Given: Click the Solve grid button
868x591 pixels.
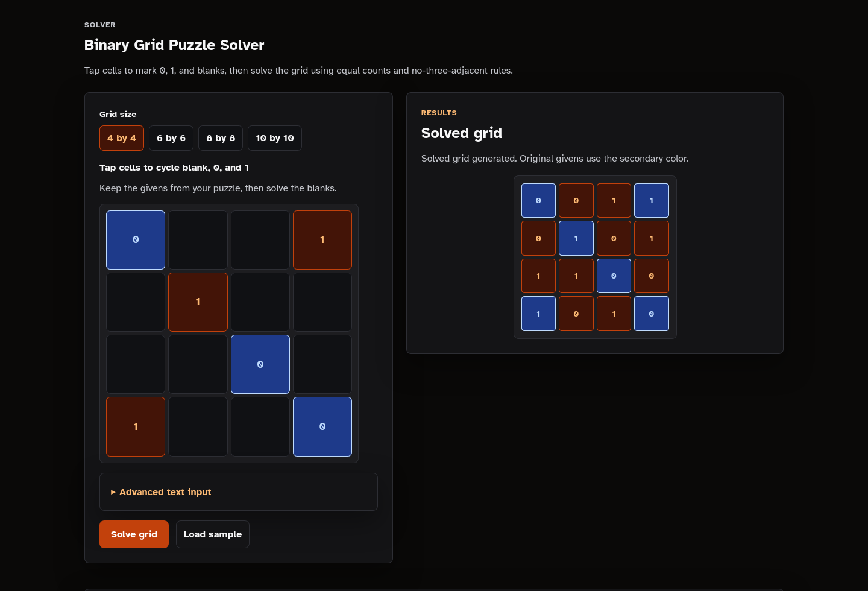Looking at the screenshot, I should (134, 534).
